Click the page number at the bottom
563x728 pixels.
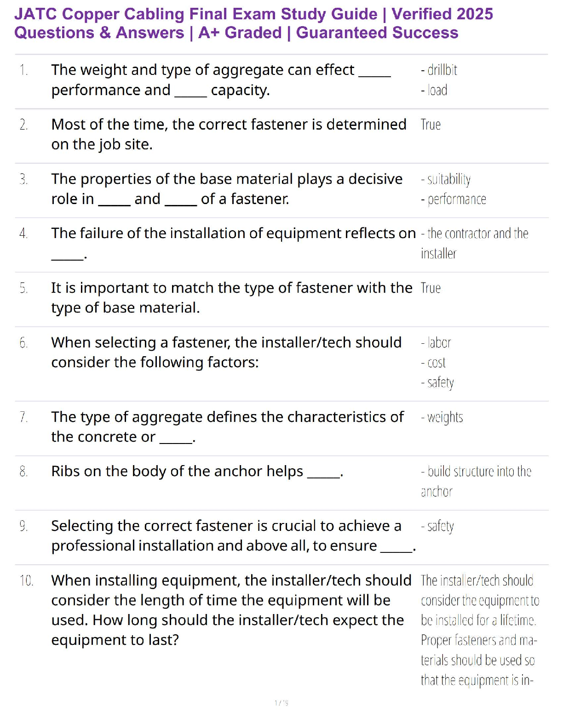pos(281,703)
